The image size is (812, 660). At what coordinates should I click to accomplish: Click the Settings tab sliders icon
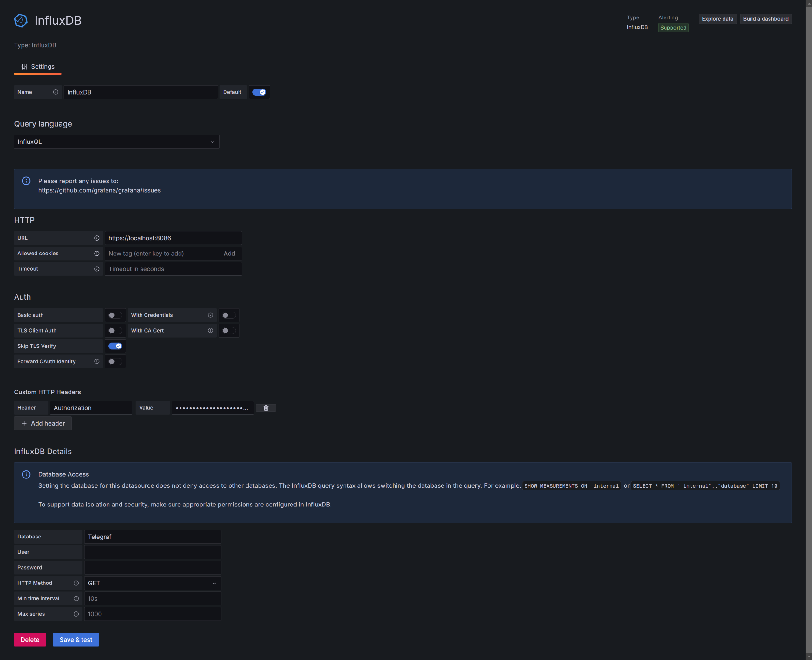24,67
